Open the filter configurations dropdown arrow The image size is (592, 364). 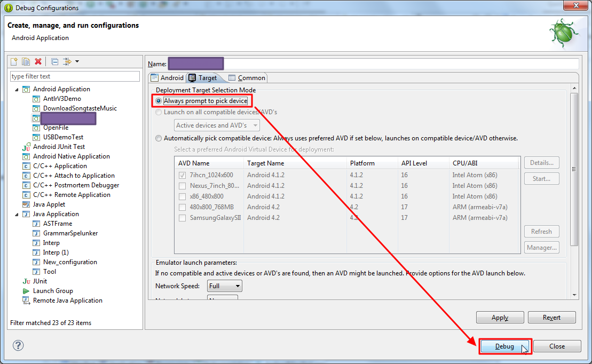point(77,61)
